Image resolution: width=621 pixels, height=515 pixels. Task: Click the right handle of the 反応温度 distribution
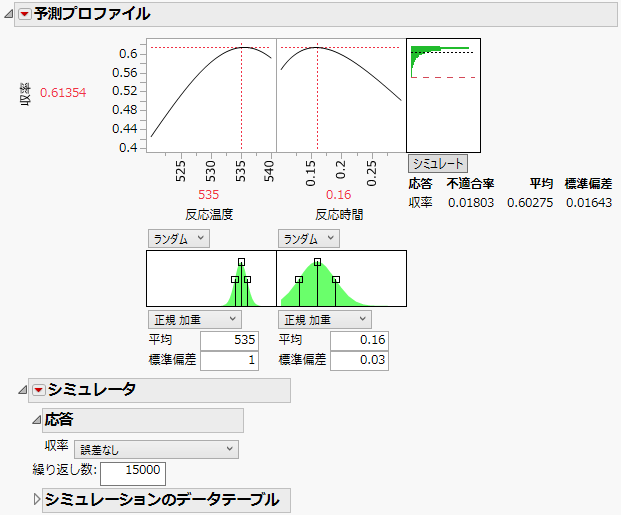(248, 279)
